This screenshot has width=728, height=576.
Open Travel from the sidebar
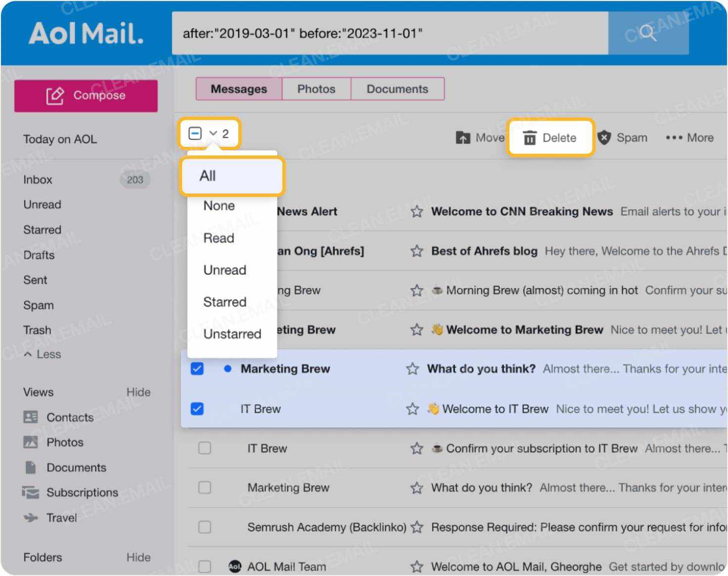(x=61, y=518)
